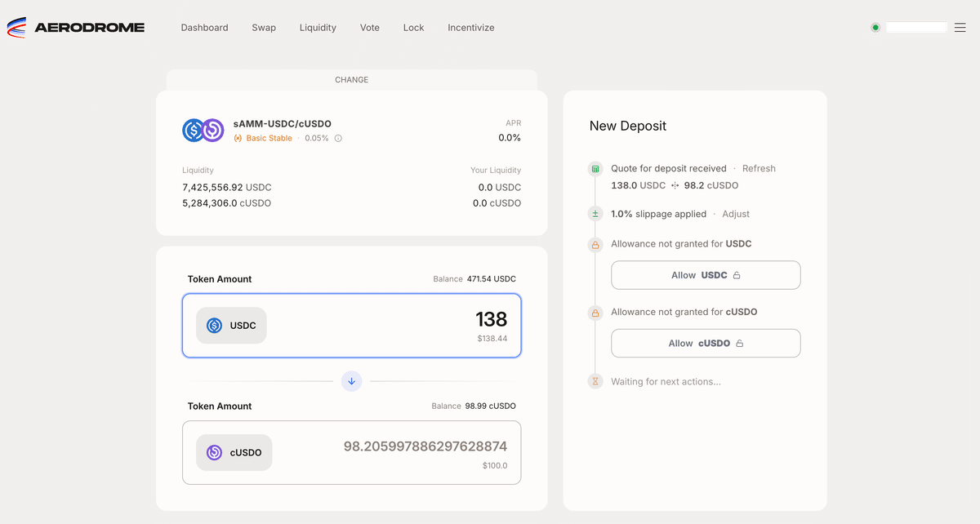
Task: Click the Basic Stable pool type badge
Action: point(262,138)
